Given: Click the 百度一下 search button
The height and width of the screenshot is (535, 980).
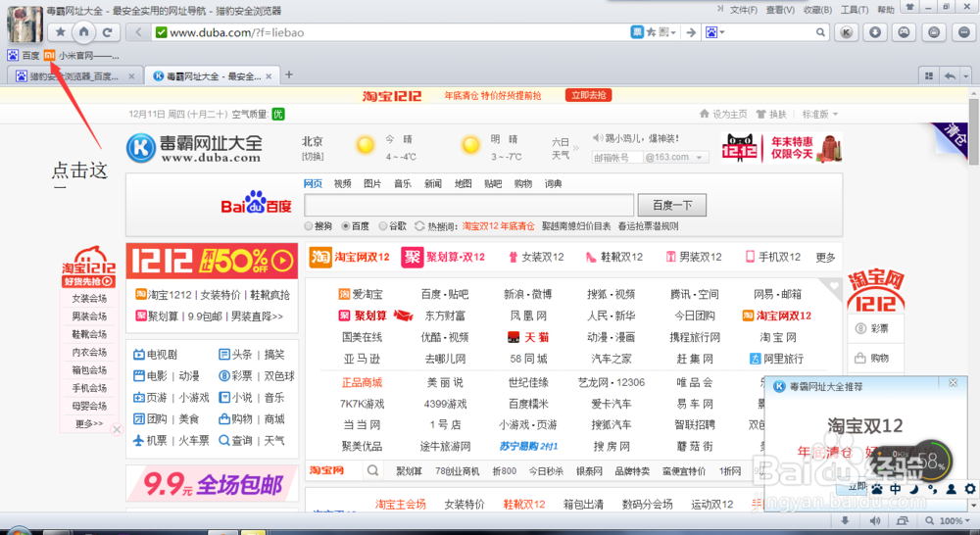Looking at the screenshot, I should pos(672,205).
